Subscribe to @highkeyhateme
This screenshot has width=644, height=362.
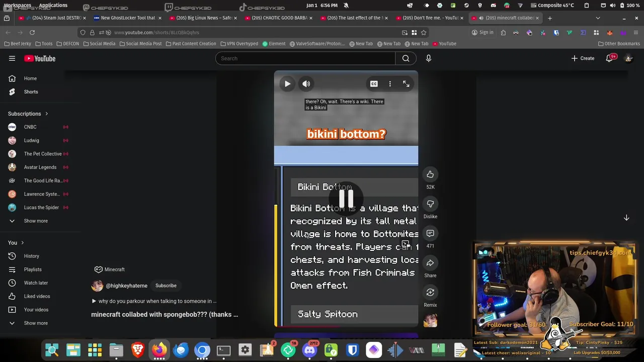pyautogui.click(x=166, y=286)
